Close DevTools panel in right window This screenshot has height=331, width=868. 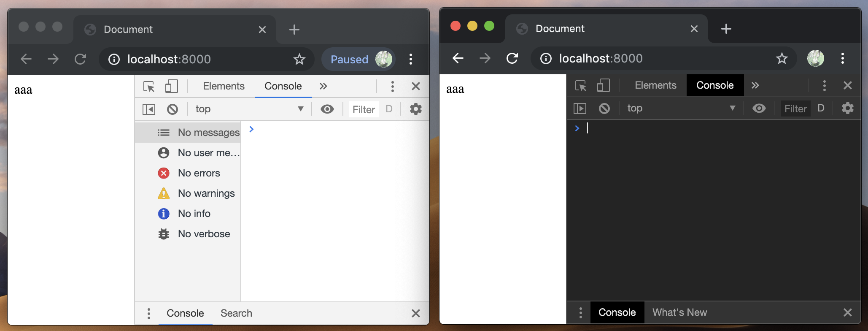point(847,85)
